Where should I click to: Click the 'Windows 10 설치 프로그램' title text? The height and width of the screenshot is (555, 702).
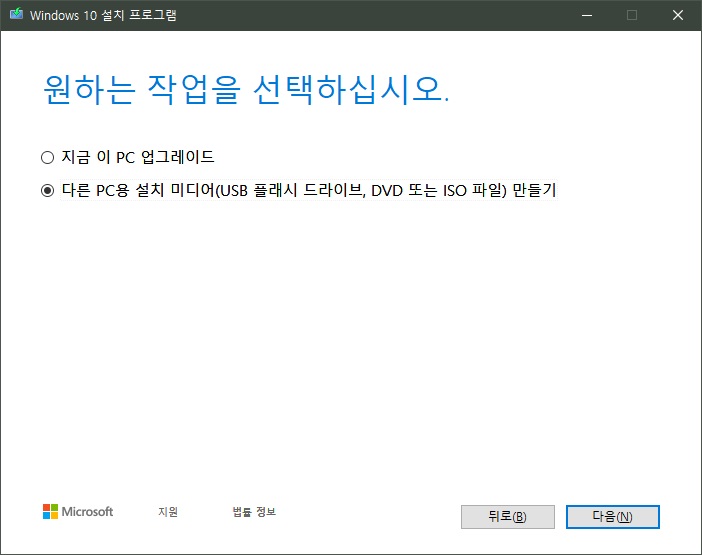pos(103,15)
